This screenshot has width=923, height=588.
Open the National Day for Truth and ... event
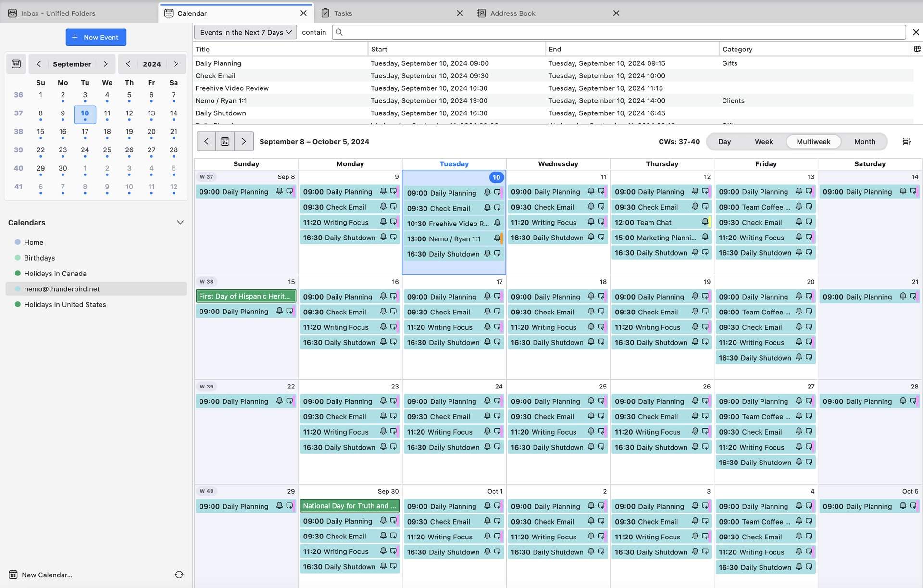[350, 506]
